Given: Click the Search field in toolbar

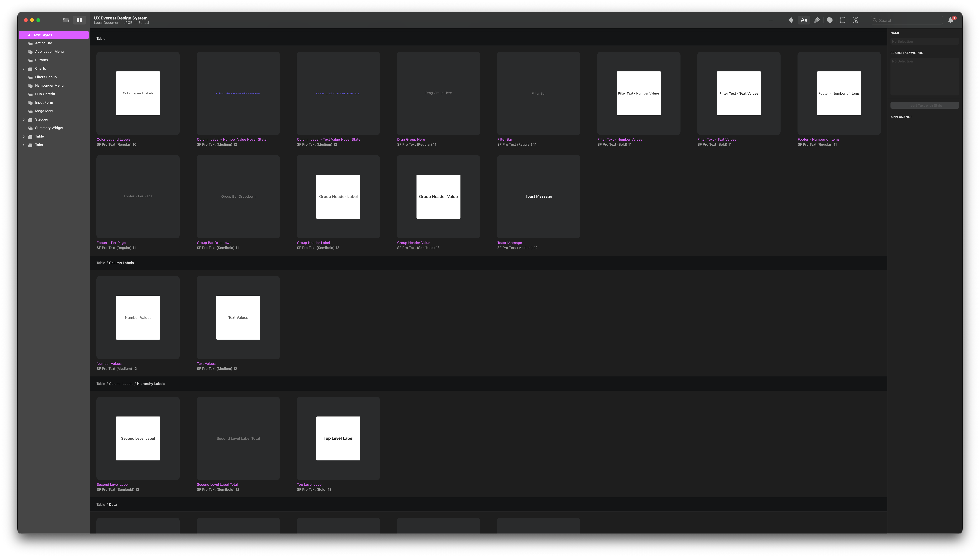Looking at the screenshot, I should [909, 20].
